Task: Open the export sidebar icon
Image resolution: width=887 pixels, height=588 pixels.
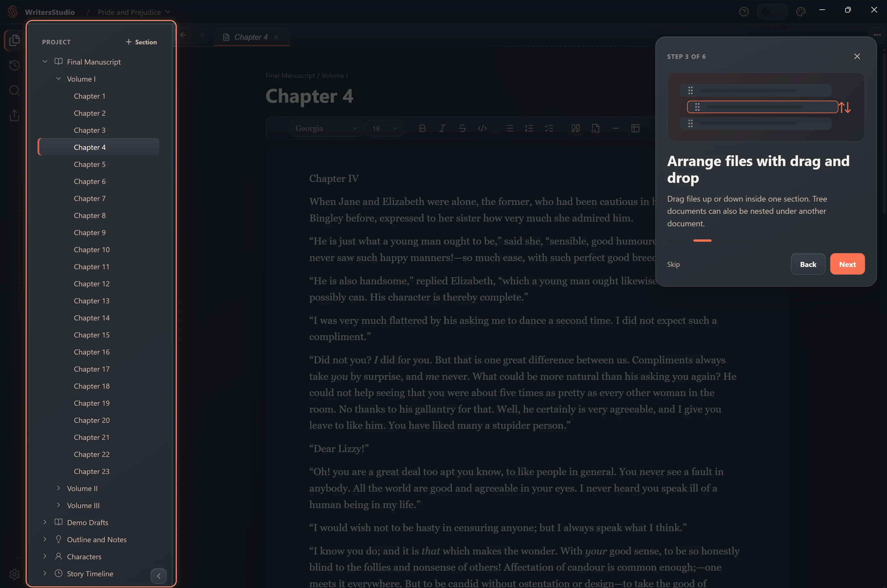Action: (14, 115)
